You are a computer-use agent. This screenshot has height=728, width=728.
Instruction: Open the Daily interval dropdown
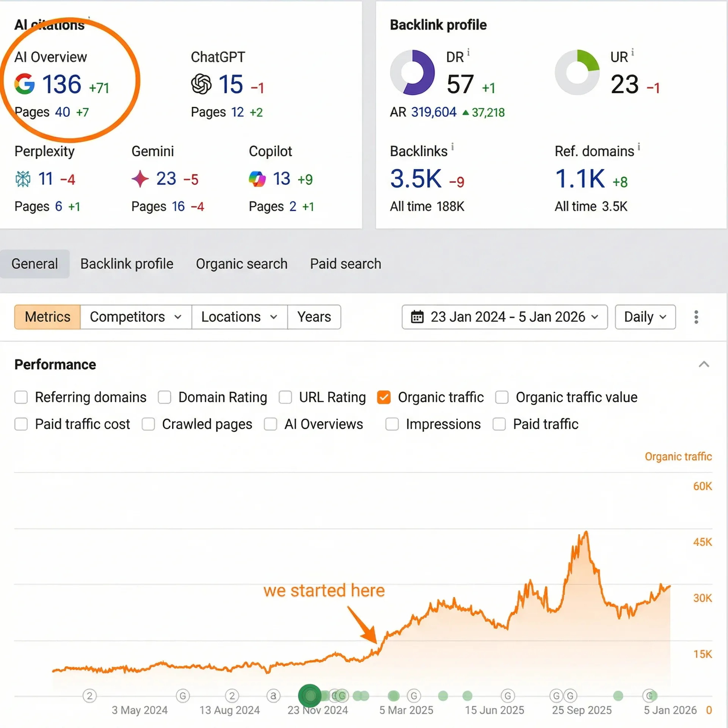pos(645,317)
